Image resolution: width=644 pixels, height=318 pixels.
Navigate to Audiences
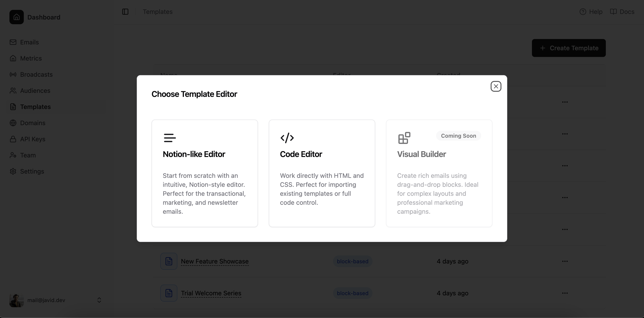click(35, 91)
